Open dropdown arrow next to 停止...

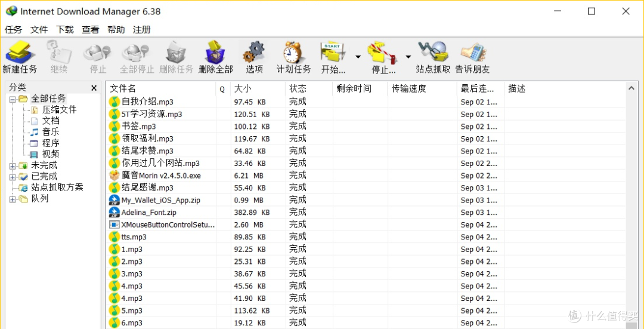pyautogui.click(x=408, y=57)
